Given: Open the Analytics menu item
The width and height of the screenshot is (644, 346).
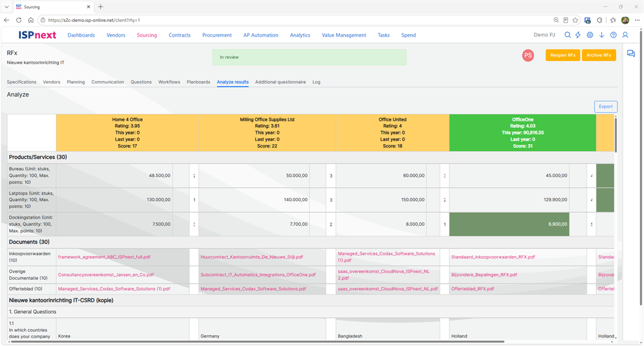Looking at the screenshot, I should (300, 35).
